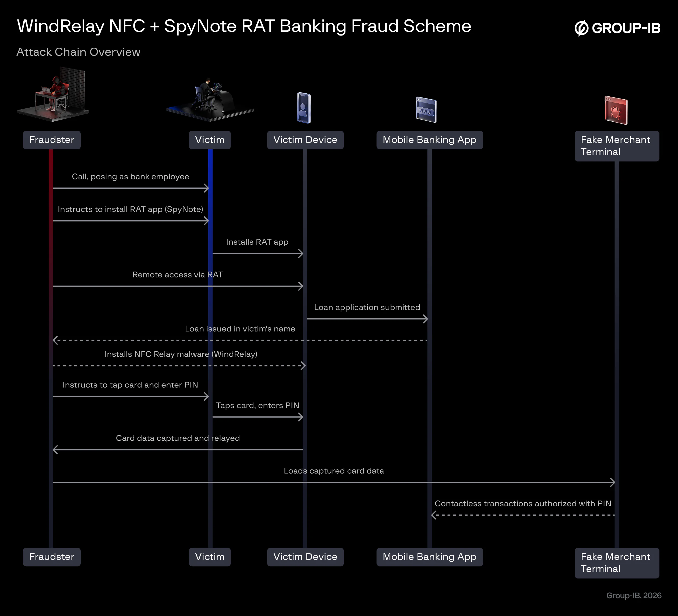
Task: Select the top Victim label box
Action: tap(210, 140)
